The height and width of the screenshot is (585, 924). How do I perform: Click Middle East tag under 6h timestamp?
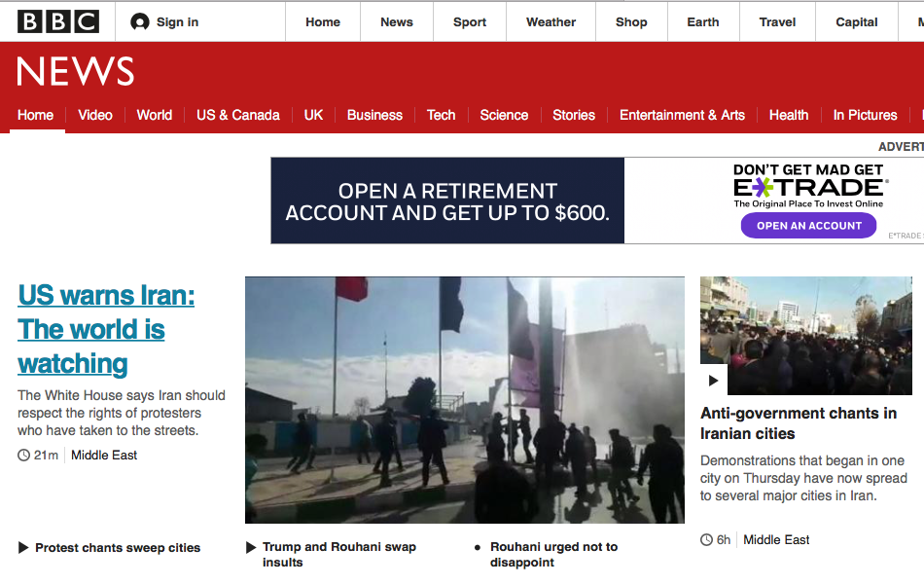coord(776,539)
